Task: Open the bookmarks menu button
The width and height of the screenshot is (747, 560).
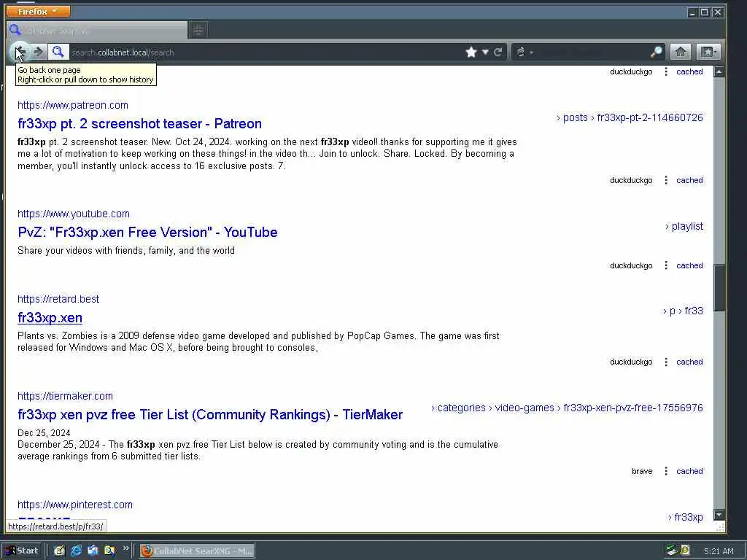Action: (708, 52)
